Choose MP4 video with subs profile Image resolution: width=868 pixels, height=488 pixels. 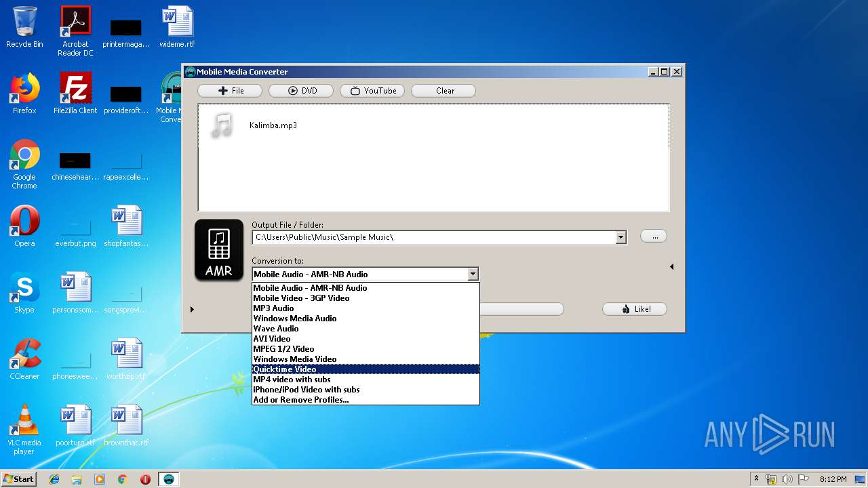tap(366, 380)
